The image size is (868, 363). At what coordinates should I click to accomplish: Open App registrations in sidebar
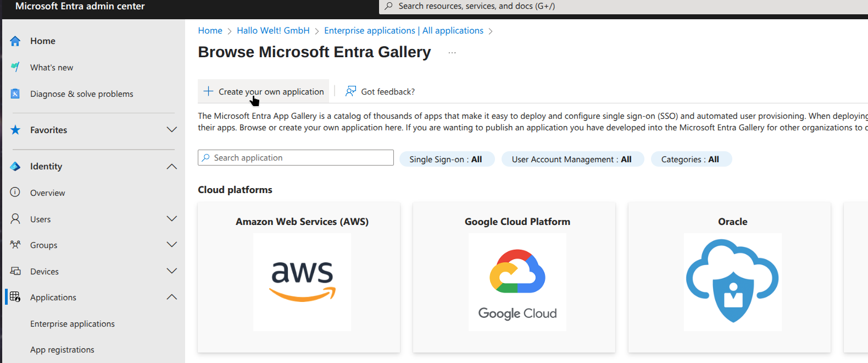(x=62, y=350)
